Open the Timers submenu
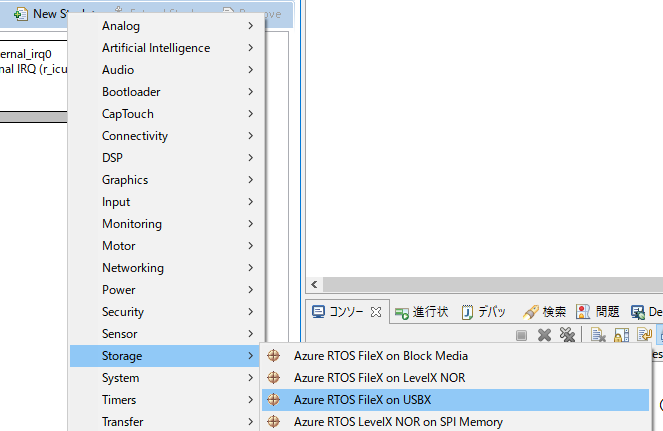Image resolution: width=663 pixels, height=431 pixels. [164, 400]
